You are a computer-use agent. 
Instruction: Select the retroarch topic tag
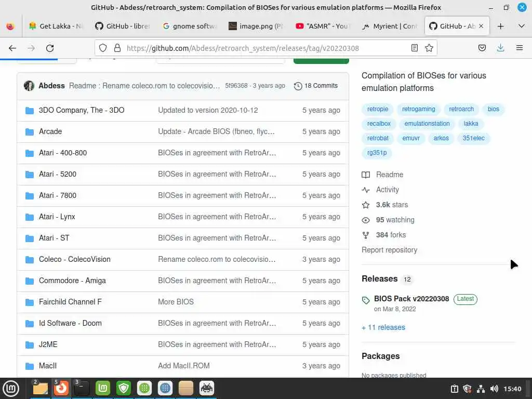461,109
